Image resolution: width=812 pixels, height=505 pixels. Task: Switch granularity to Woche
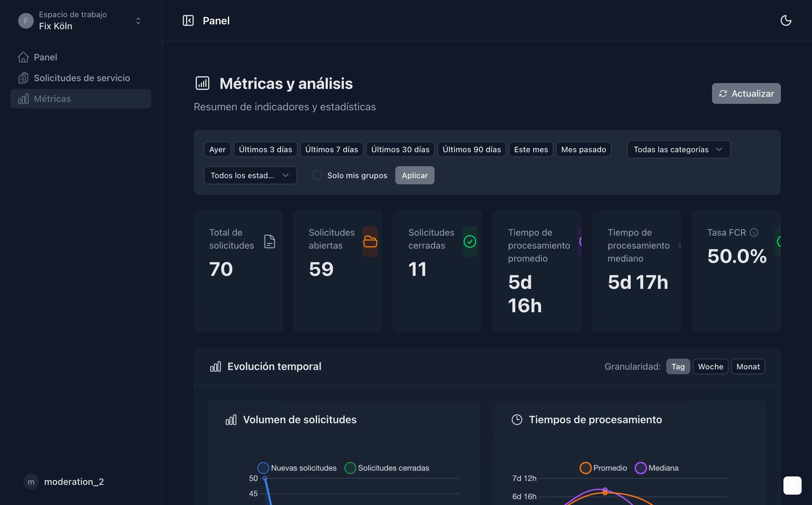click(x=710, y=366)
